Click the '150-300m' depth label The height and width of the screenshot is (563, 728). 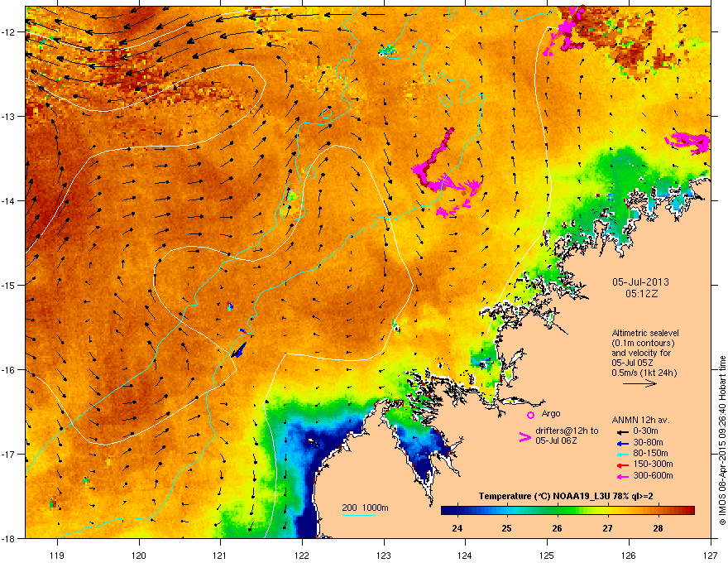click(653, 464)
